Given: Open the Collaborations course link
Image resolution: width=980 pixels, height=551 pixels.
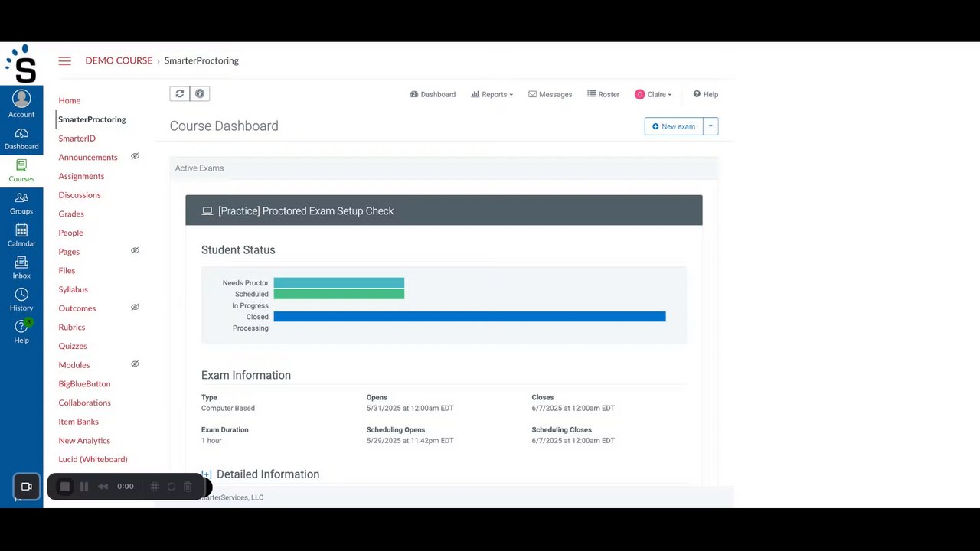Looking at the screenshot, I should [84, 403].
